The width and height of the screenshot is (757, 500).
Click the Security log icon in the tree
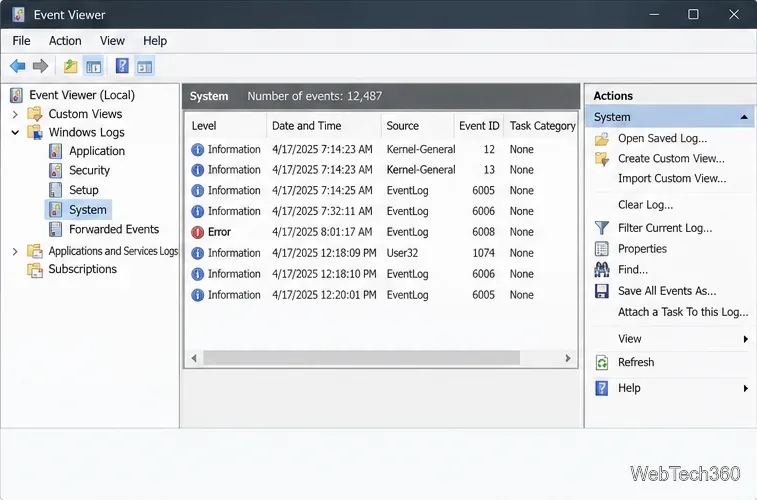click(x=56, y=170)
